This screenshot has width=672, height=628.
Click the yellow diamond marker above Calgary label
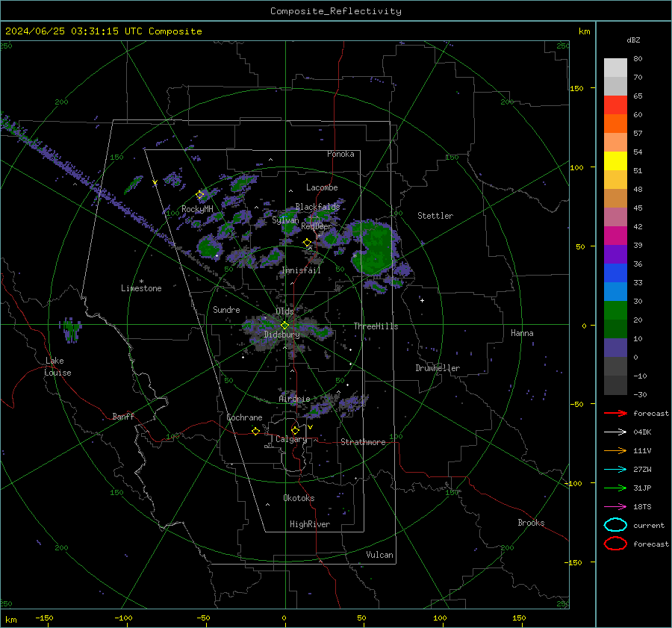tap(295, 430)
